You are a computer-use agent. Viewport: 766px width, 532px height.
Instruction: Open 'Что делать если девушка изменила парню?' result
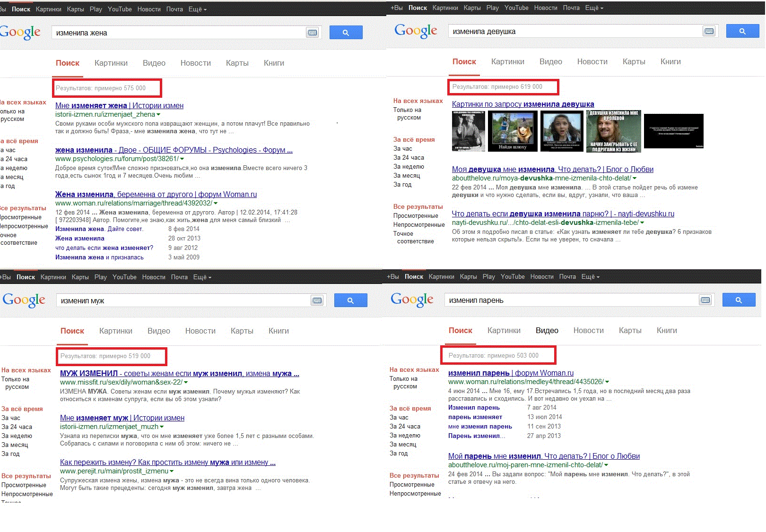[x=563, y=214]
